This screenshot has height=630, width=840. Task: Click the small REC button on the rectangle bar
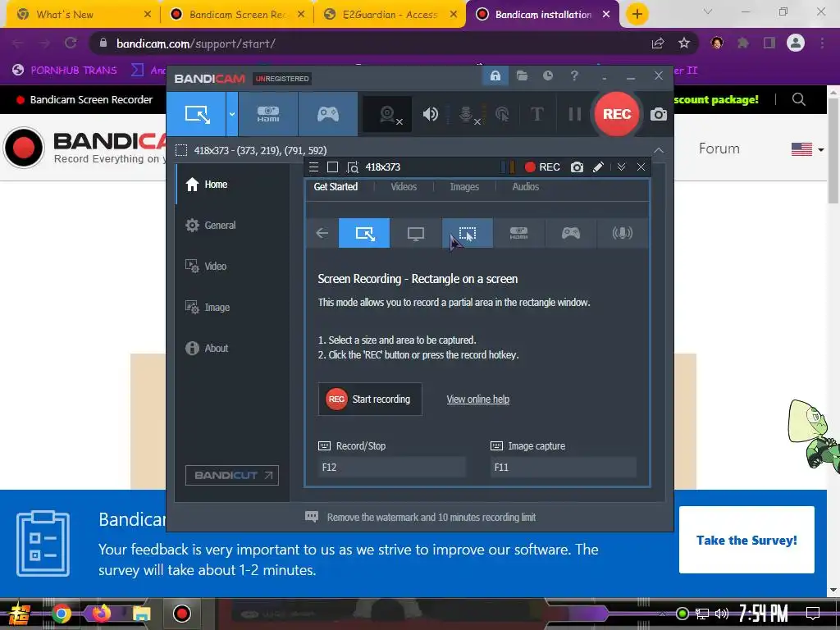[542, 167]
